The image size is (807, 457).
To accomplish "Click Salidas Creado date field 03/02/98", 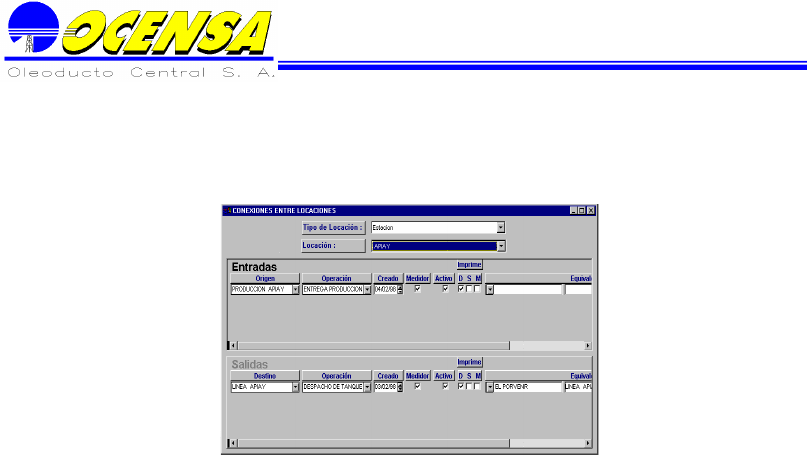I will (x=385, y=387).
